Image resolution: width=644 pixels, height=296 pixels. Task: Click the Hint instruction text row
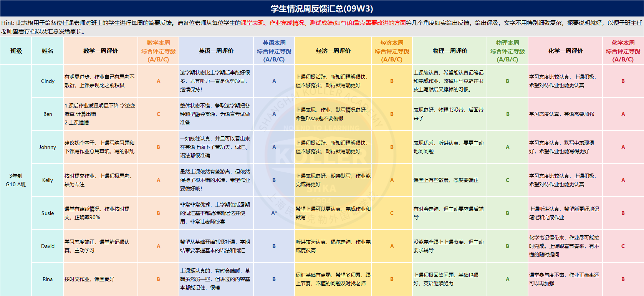pyautogui.click(x=322, y=27)
